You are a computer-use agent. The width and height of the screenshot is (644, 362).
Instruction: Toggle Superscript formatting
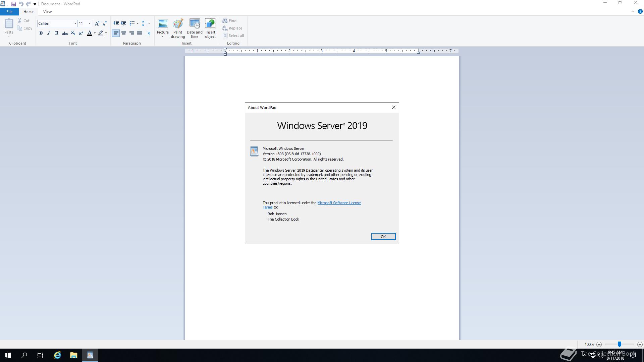[x=80, y=33]
